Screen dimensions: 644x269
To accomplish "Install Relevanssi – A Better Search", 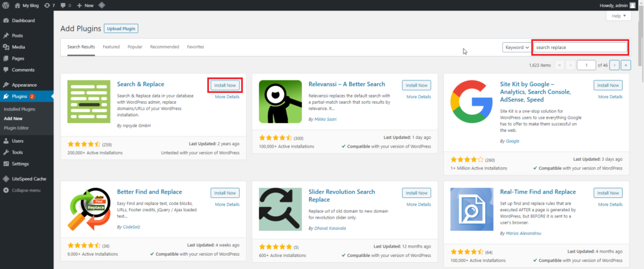I will coord(416,85).
